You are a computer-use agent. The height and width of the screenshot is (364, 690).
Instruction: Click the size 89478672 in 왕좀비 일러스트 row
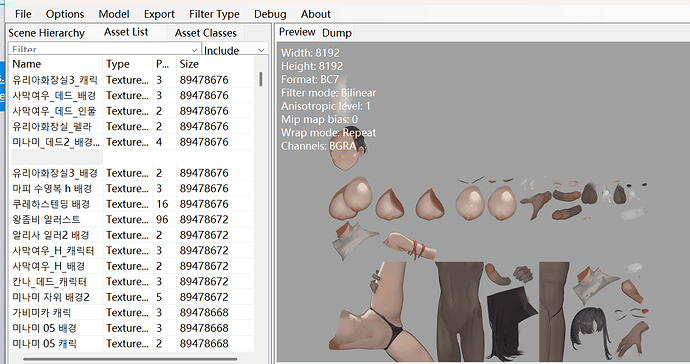click(204, 220)
